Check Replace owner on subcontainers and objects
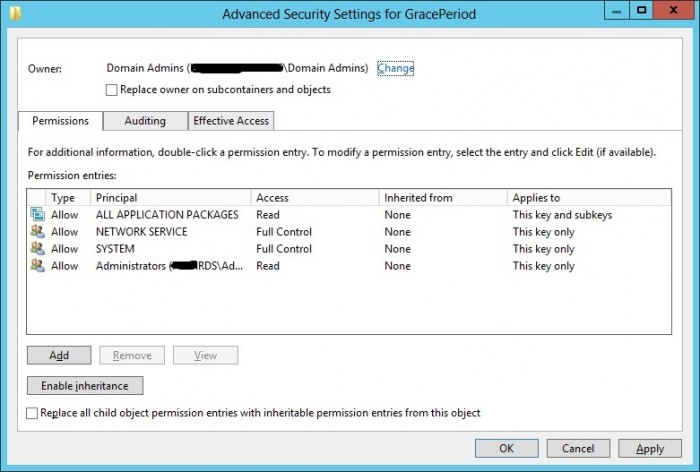This screenshot has width=700, height=472. pos(112,90)
